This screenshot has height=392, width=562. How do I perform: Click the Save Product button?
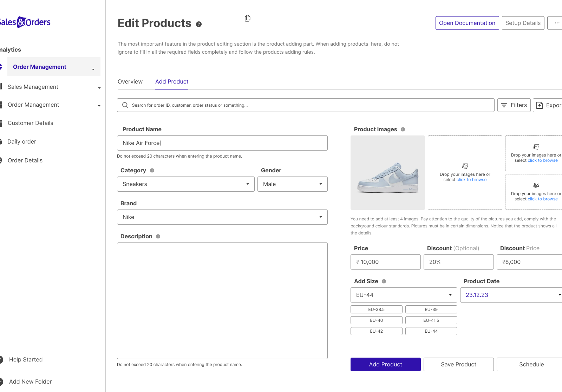pos(458,364)
